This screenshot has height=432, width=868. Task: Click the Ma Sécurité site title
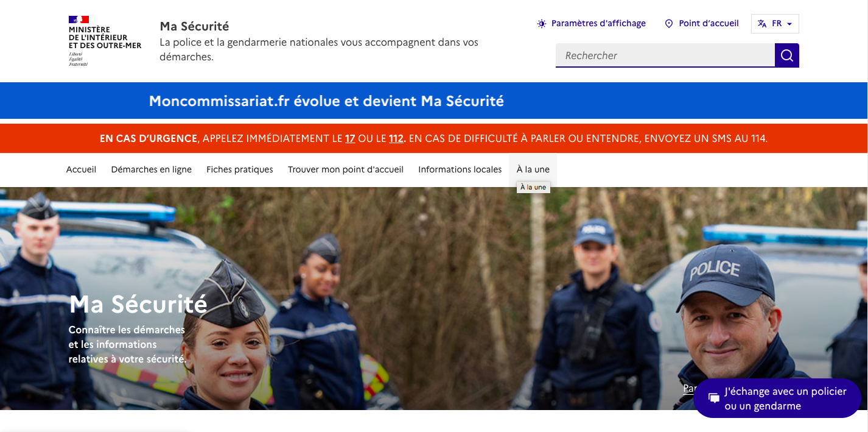point(194,26)
